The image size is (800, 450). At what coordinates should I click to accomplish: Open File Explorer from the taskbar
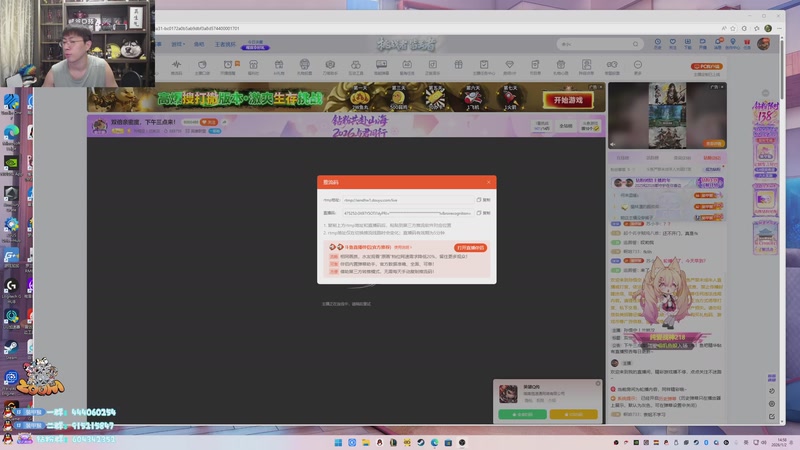pyautogui.click(x=366, y=442)
